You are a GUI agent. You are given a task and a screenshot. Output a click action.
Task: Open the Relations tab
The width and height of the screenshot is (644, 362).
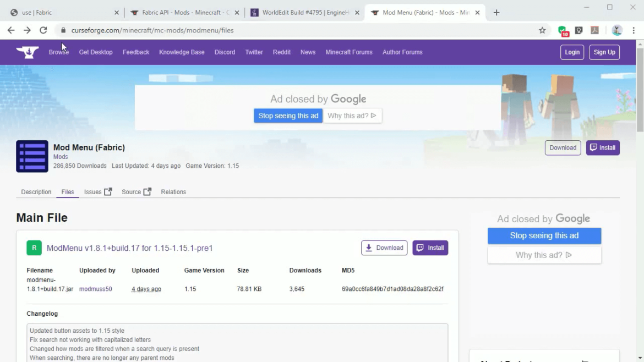coord(173,192)
